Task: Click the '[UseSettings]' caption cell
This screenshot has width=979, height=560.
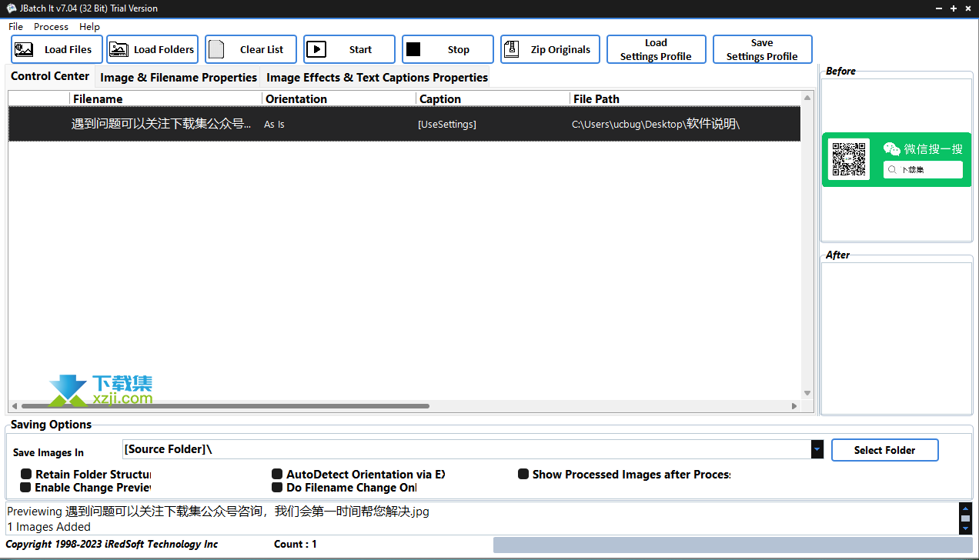Action: (446, 124)
